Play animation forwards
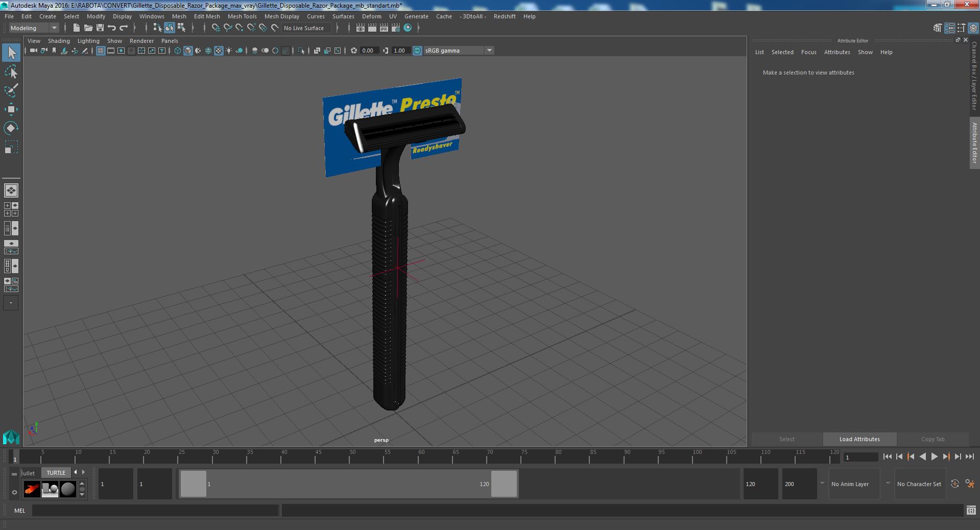 click(934, 457)
